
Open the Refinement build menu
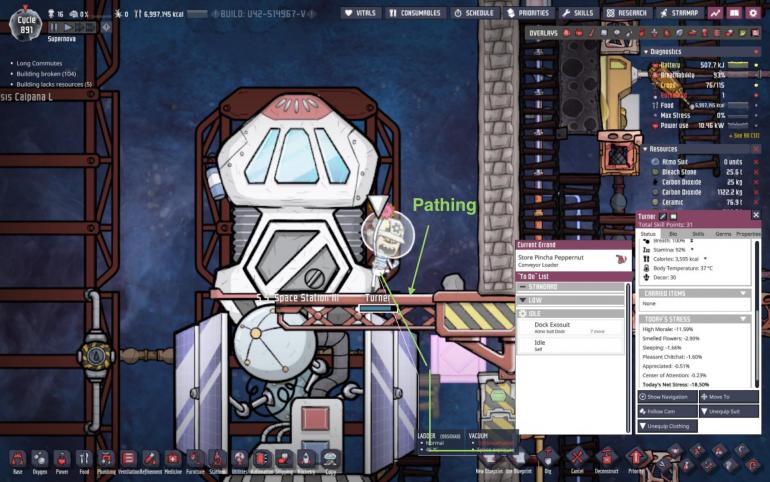tap(151, 462)
